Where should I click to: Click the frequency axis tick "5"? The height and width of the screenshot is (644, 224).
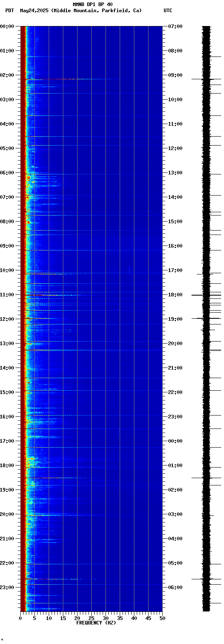point(34,618)
